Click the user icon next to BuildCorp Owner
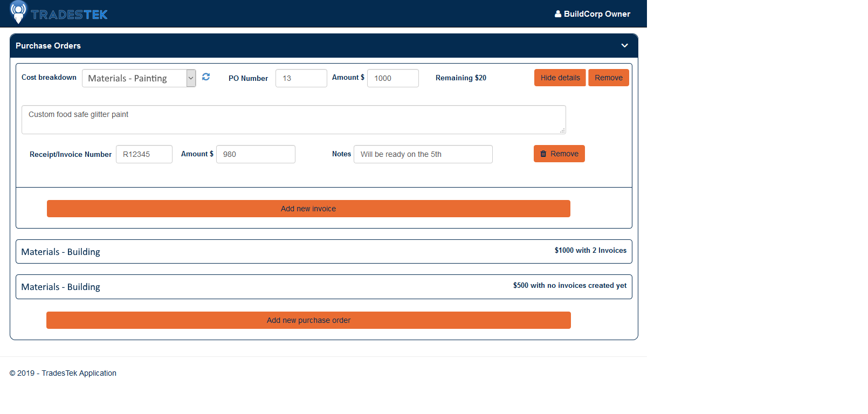868x414 pixels. [x=558, y=14]
